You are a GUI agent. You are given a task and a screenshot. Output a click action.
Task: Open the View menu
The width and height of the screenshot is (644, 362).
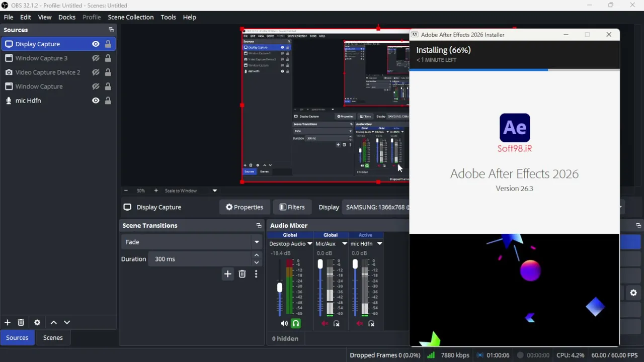45,17
